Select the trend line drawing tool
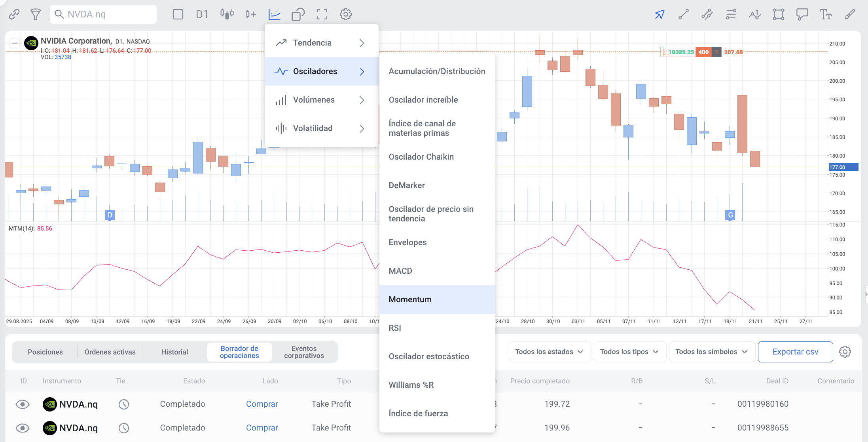This screenshot has height=442, width=868. pyautogui.click(x=683, y=15)
